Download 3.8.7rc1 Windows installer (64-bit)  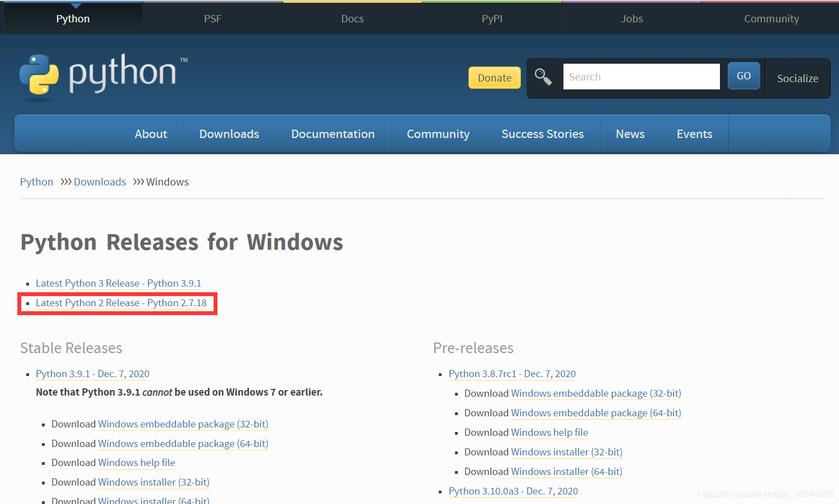pos(567,472)
